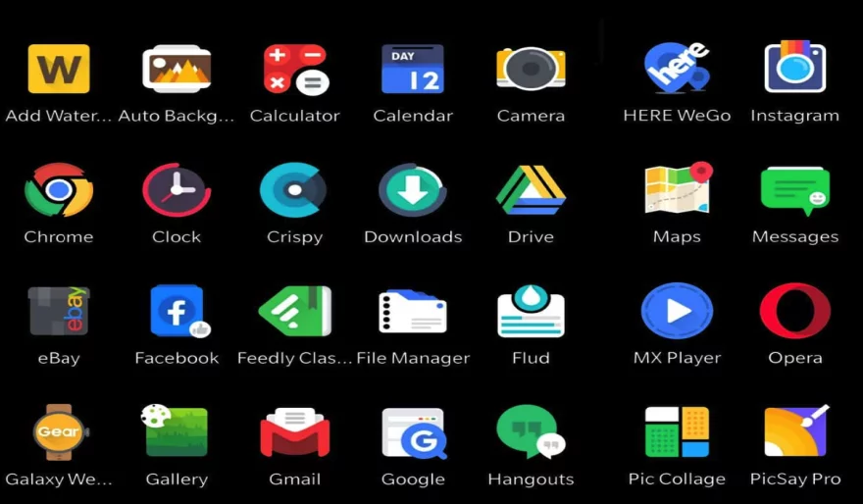The image size is (863, 504).
Task: Click the "Calculator" label text
Action: [295, 116]
